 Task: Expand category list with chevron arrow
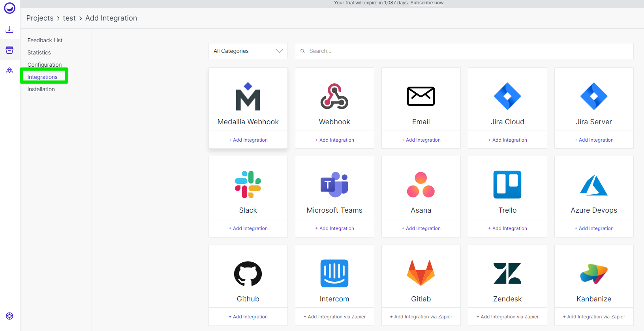[280, 51]
